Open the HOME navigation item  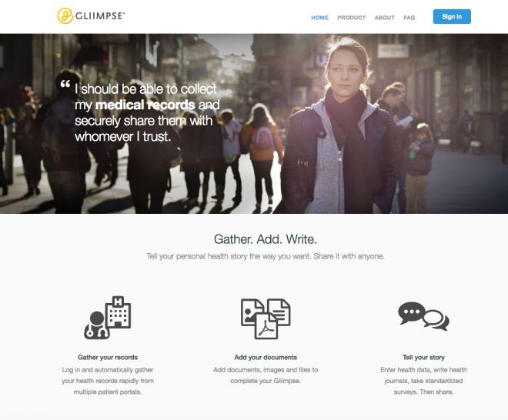coord(319,18)
